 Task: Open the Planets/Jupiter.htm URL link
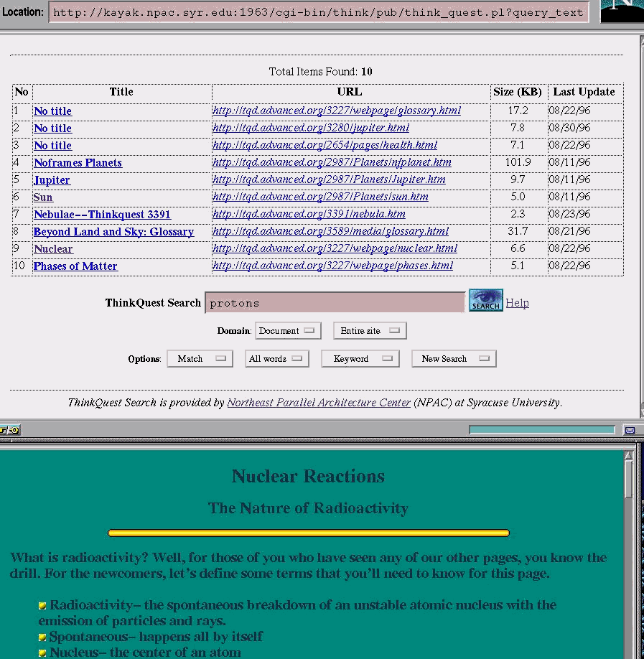329,179
